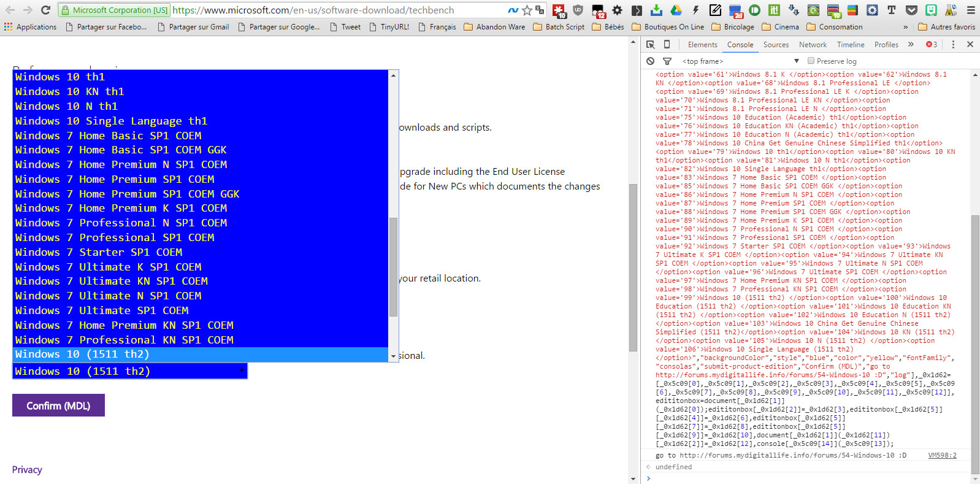
Task: Show hidden bookmarks via the overflow chevron
Action: (x=906, y=27)
